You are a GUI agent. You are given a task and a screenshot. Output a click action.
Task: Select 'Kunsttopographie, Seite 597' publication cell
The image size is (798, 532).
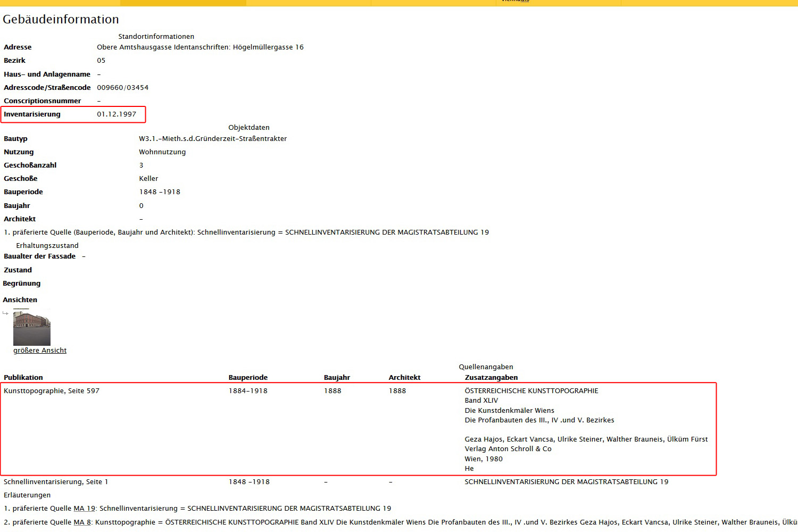click(x=52, y=390)
